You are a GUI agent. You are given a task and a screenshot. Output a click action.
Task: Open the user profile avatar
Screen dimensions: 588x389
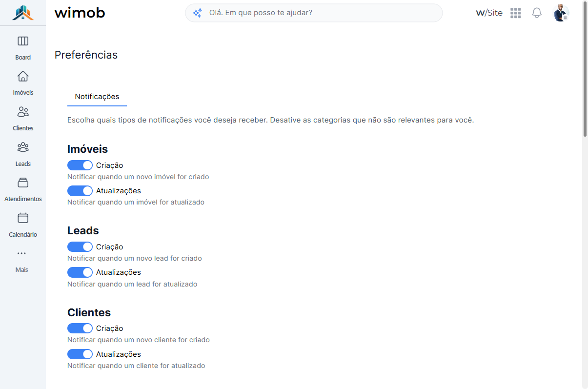[561, 13]
